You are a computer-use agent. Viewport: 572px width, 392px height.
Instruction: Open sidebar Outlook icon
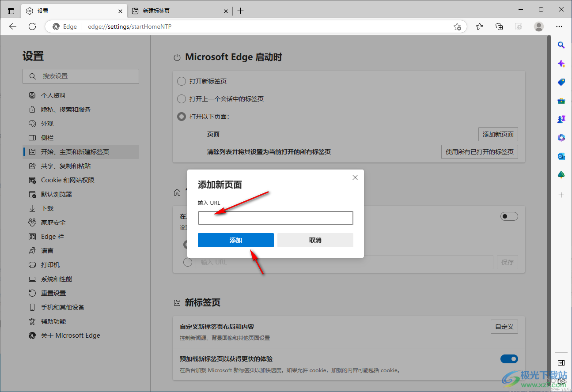tap(561, 156)
